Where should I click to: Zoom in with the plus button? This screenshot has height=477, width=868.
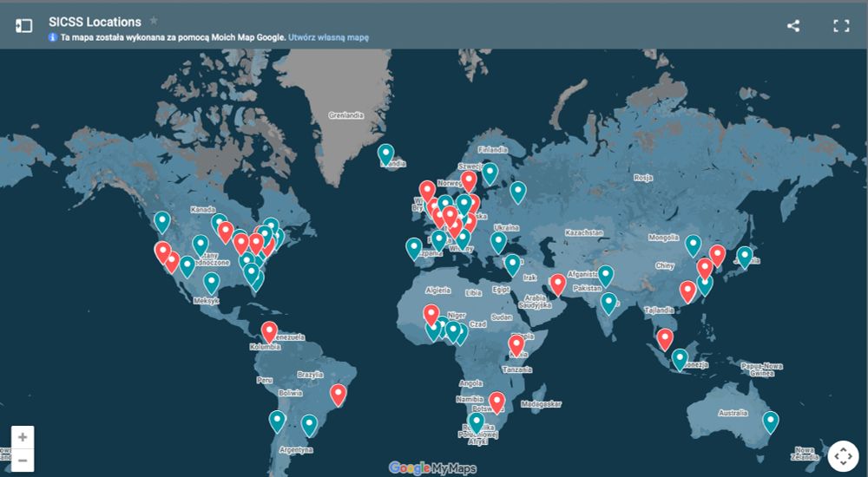pos(23,437)
